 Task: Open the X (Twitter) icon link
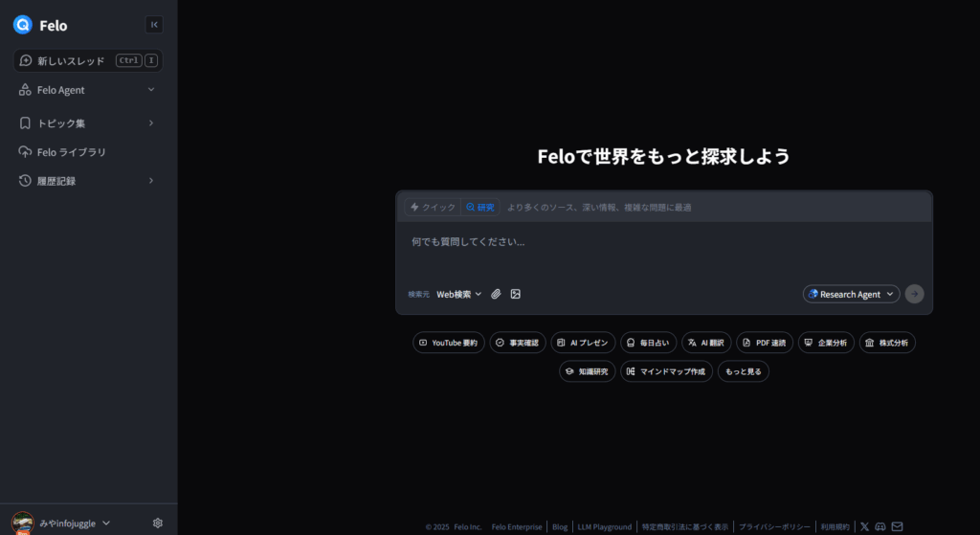point(864,527)
